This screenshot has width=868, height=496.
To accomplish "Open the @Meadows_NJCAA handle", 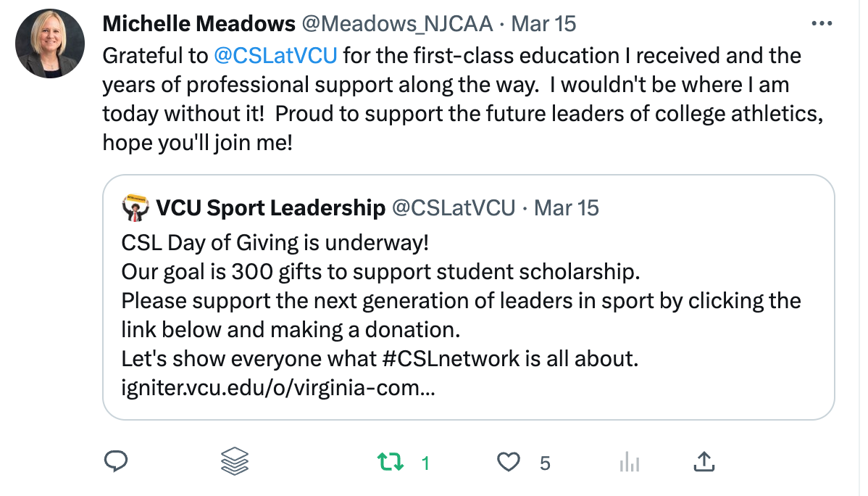I will pyautogui.click(x=396, y=24).
